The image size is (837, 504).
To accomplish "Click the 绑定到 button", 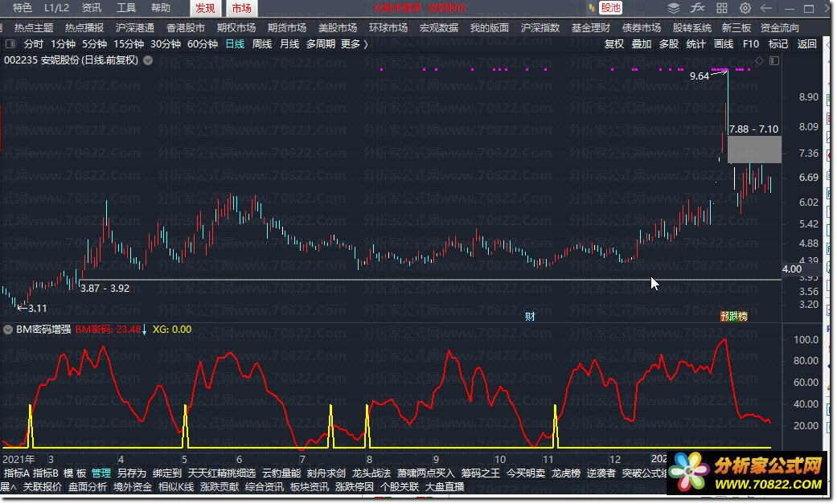I will pyautogui.click(x=167, y=473).
